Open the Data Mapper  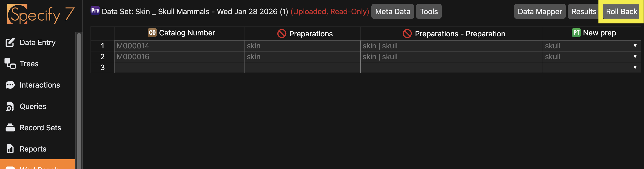[x=540, y=12]
